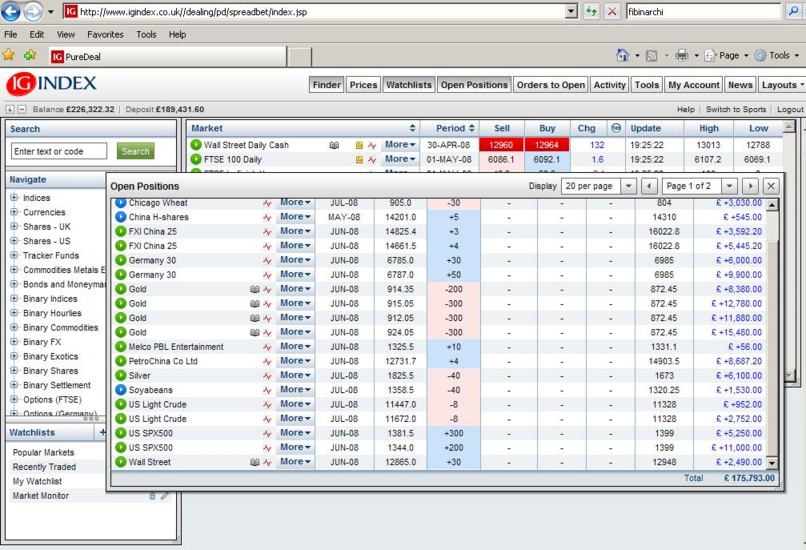Image resolution: width=806 pixels, height=550 pixels.
Task: Click the browser address bar URL field
Action: 321,11
